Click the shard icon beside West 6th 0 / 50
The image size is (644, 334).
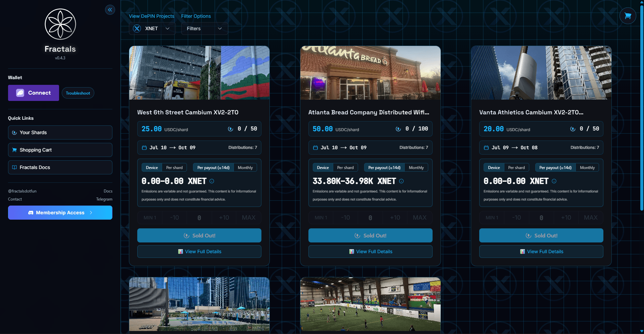(231, 129)
